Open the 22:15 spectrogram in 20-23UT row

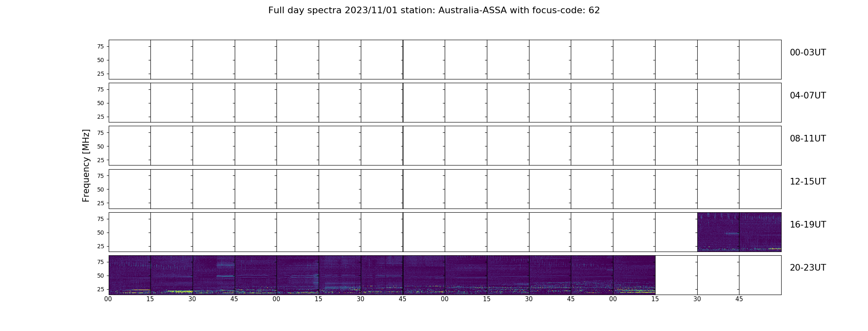point(508,275)
